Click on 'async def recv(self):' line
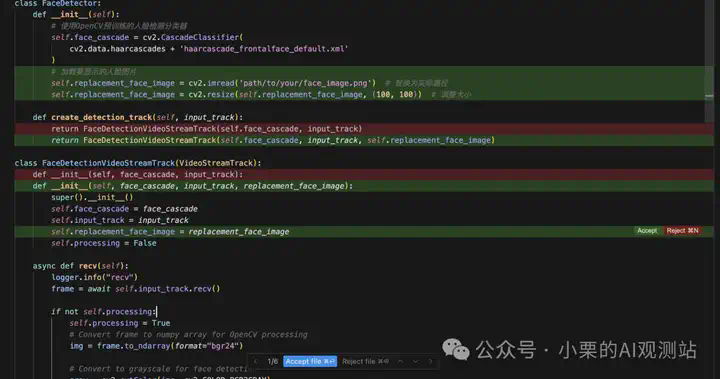 click(x=80, y=266)
